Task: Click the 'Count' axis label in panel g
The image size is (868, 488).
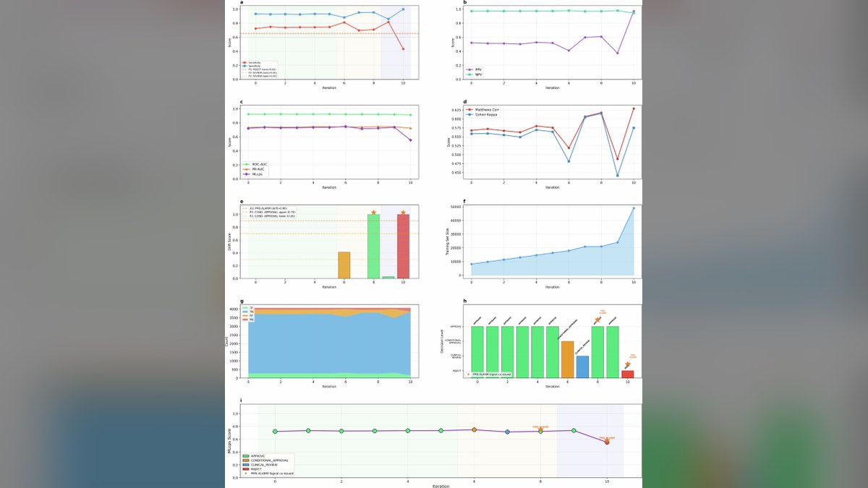Action: (227, 340)
